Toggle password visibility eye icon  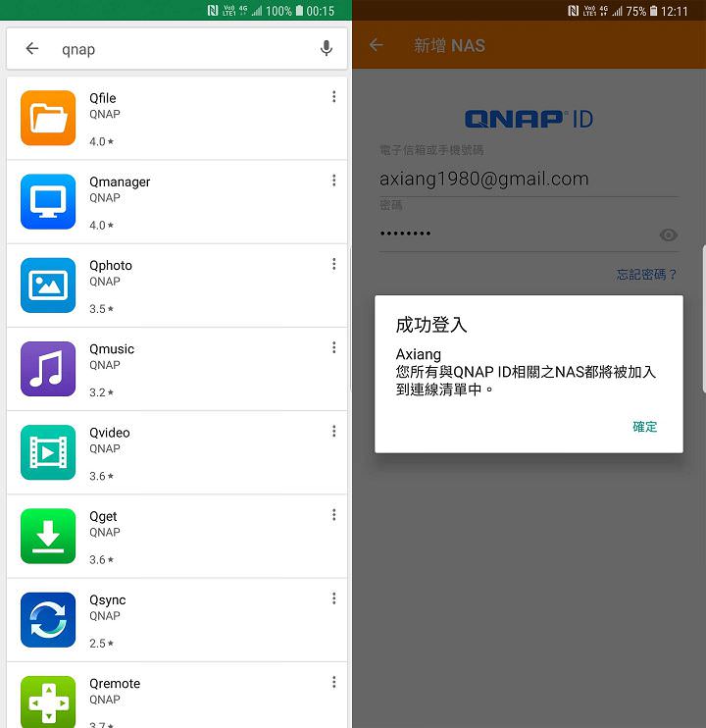[x=669, y=234]
